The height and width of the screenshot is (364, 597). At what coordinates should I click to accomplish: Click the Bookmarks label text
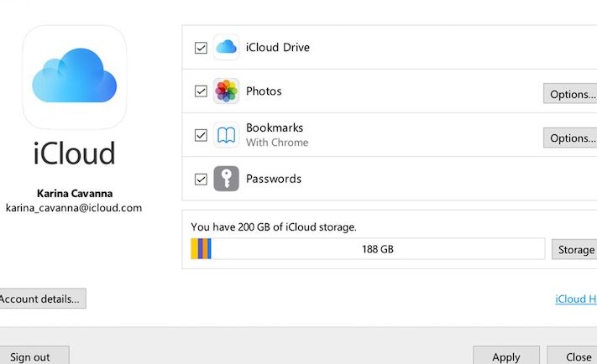(275, 127)
